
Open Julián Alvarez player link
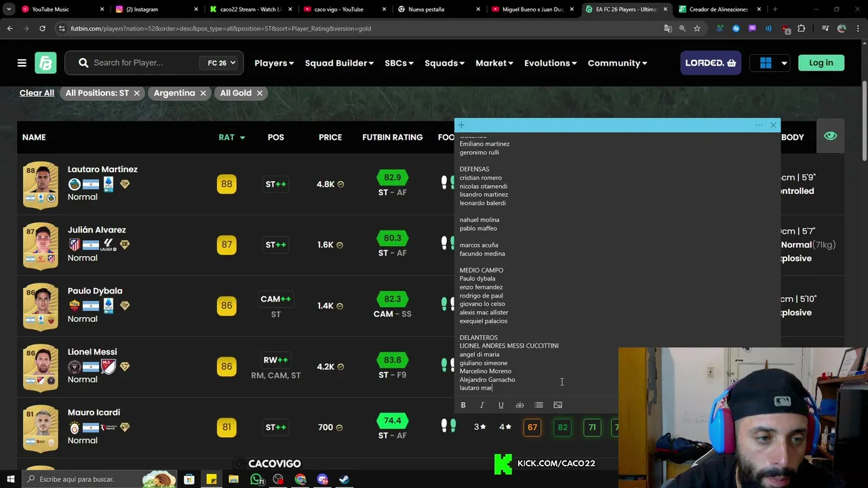(96, 230)
